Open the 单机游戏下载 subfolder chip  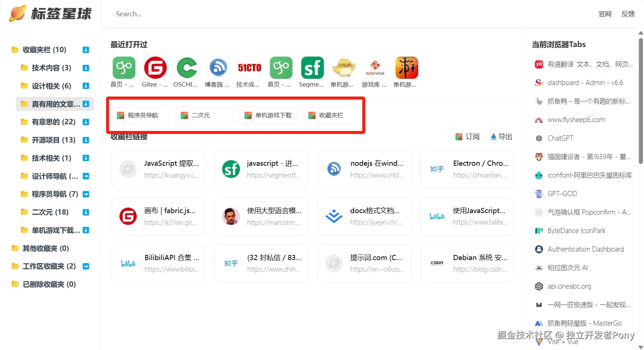(x=268, y=115)
